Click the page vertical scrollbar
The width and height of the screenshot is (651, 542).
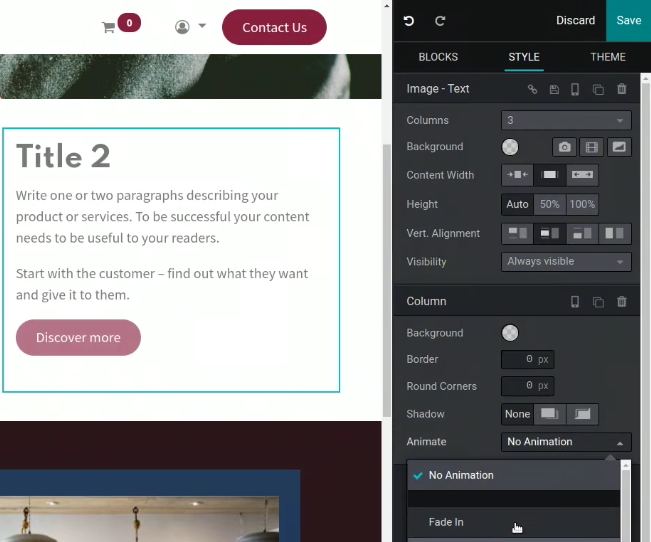coord(387,280)
